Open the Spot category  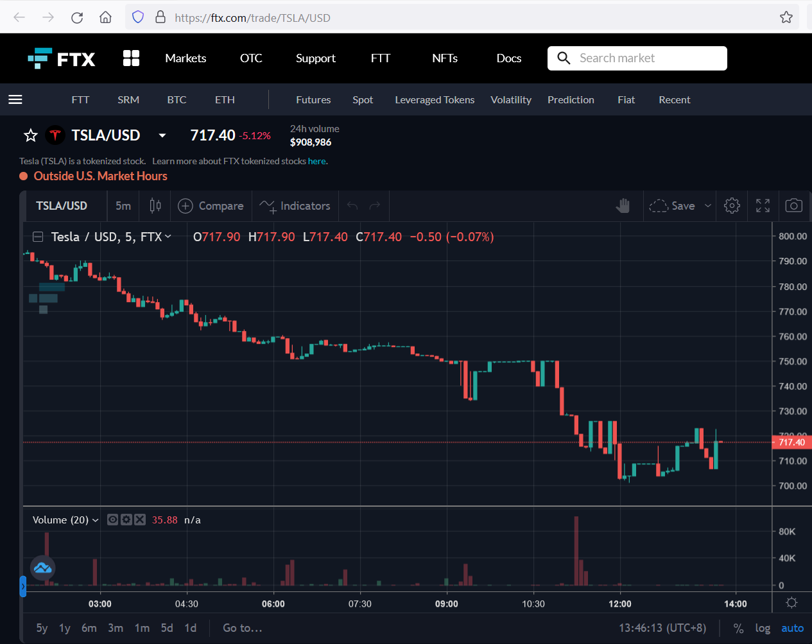pyautogui.click(x=363, y=100)
